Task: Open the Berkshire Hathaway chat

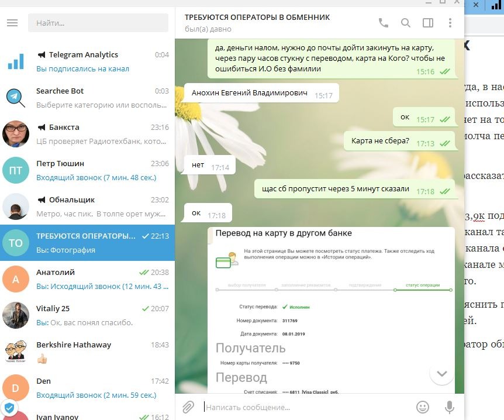Action: (88, 352)
